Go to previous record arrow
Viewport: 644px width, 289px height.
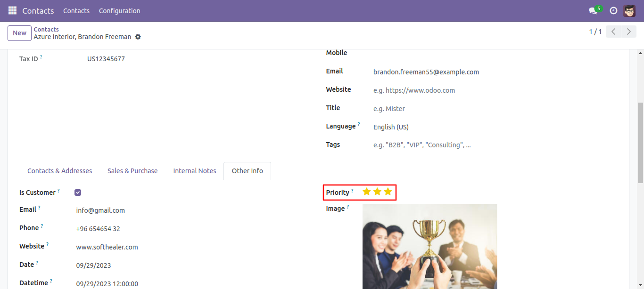tap(613, 32)
